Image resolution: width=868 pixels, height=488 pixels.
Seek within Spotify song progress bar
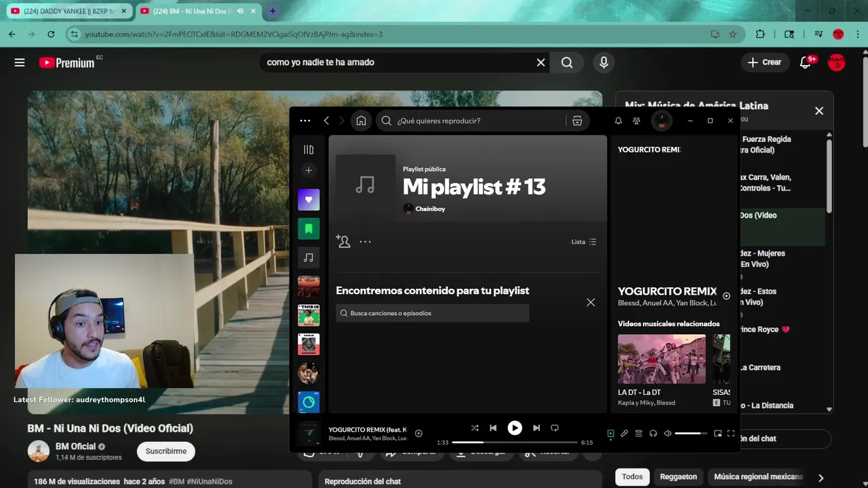tap(515, 443)
